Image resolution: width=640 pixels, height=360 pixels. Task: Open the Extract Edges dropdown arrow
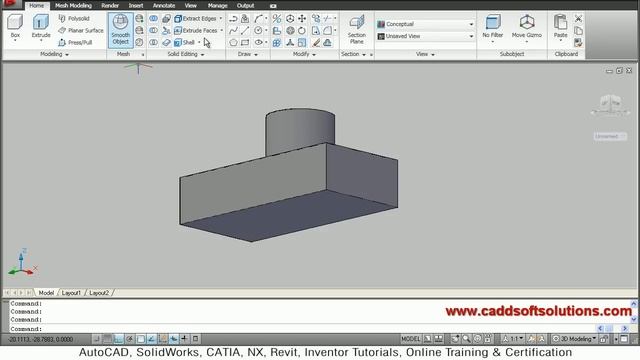pos(221,18)
